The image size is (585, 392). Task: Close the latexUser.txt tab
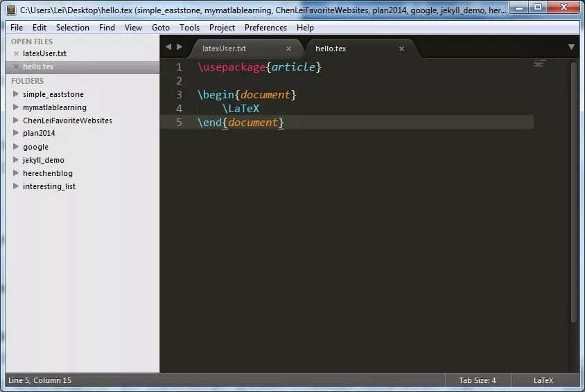click(288, 48)
